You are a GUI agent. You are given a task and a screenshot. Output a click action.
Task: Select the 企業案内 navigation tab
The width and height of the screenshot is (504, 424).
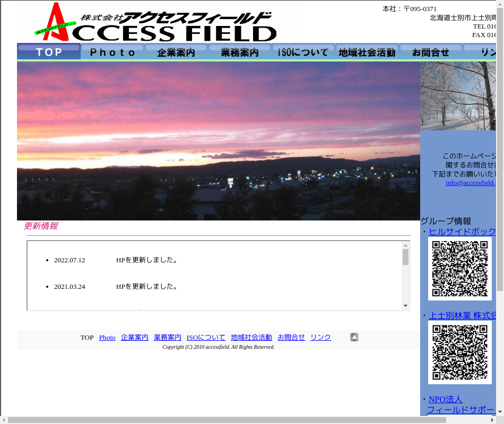(x=176, y=52)
